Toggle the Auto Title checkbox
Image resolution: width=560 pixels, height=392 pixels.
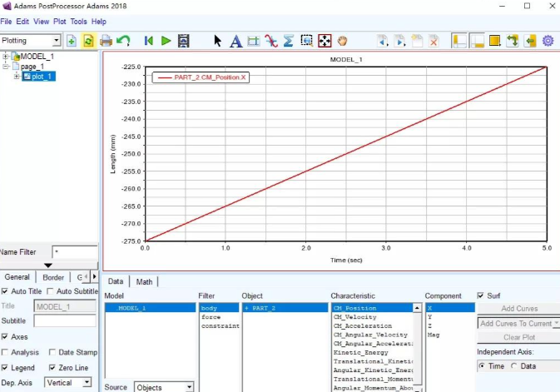point(6,291)
